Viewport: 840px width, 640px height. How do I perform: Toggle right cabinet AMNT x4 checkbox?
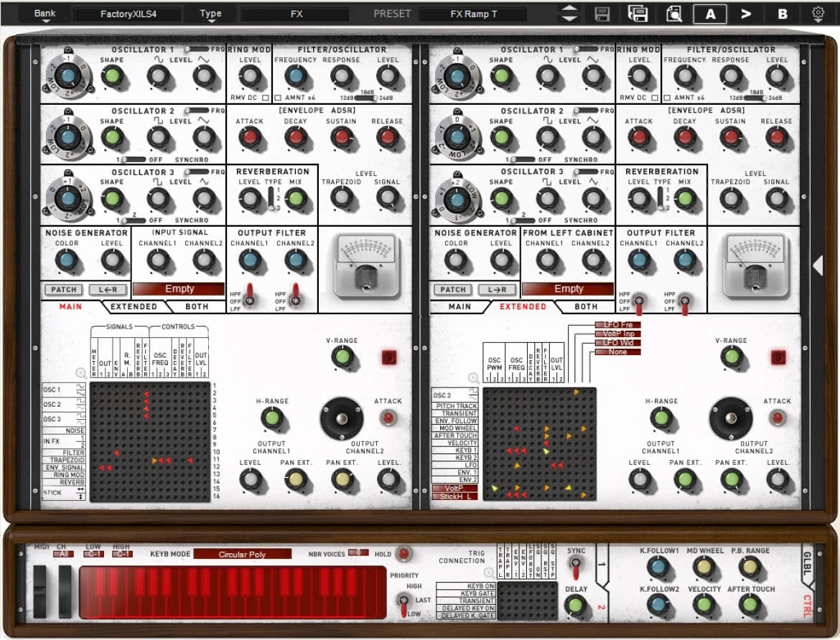(x=667, y=98)
